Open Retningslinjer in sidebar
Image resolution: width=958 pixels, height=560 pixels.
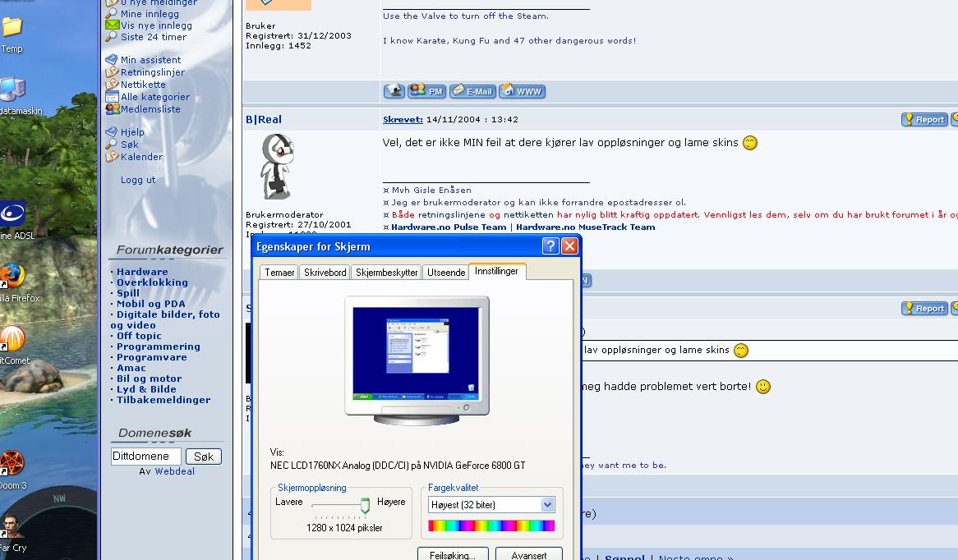pos(152,72)
